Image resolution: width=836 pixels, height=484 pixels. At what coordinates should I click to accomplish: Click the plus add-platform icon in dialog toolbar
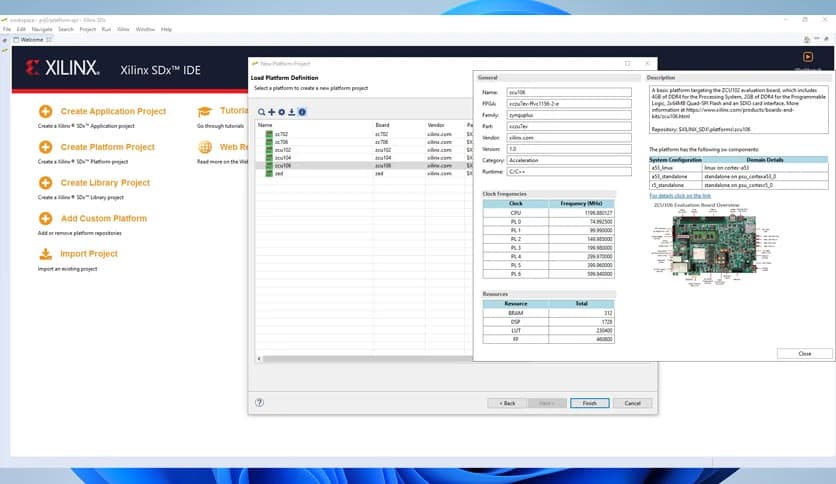pos(271,112)
